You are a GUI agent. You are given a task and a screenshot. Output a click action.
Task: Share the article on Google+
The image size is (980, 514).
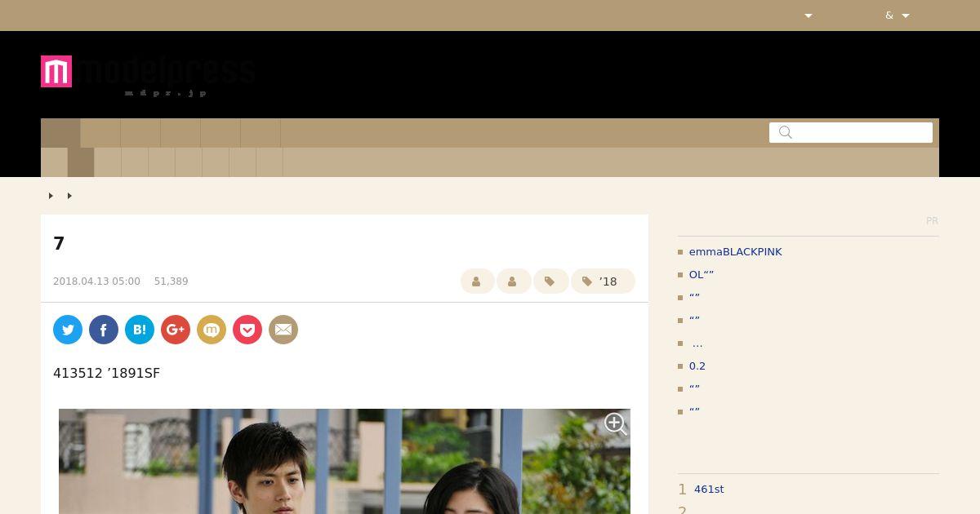(x=176, y=330)
